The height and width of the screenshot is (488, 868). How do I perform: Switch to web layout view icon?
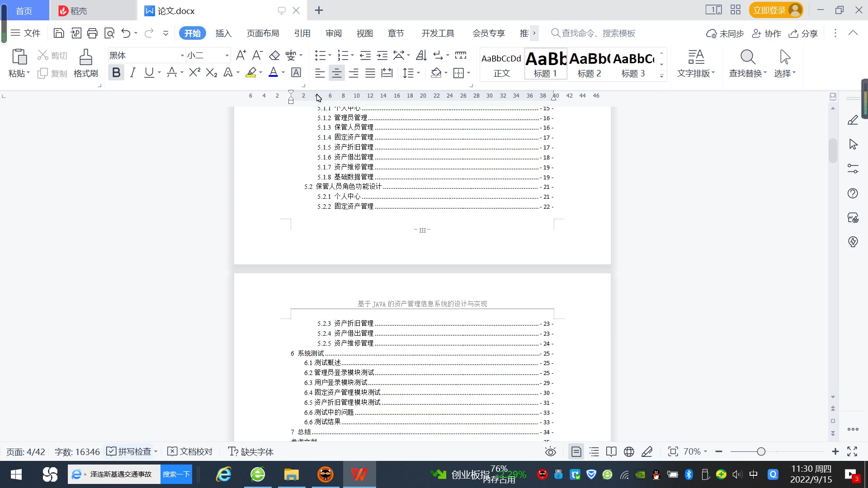(x=629, y=451)
